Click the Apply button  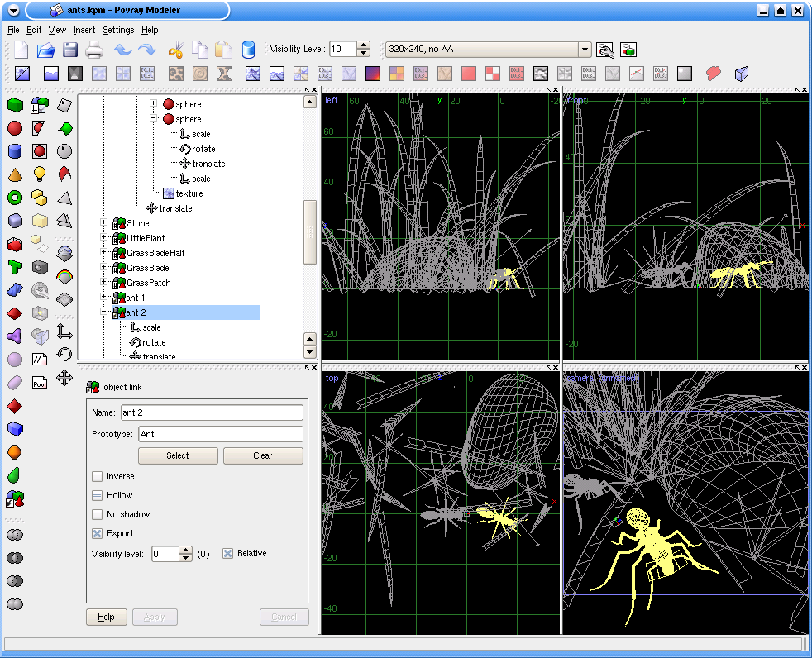(x=155, y=617)
